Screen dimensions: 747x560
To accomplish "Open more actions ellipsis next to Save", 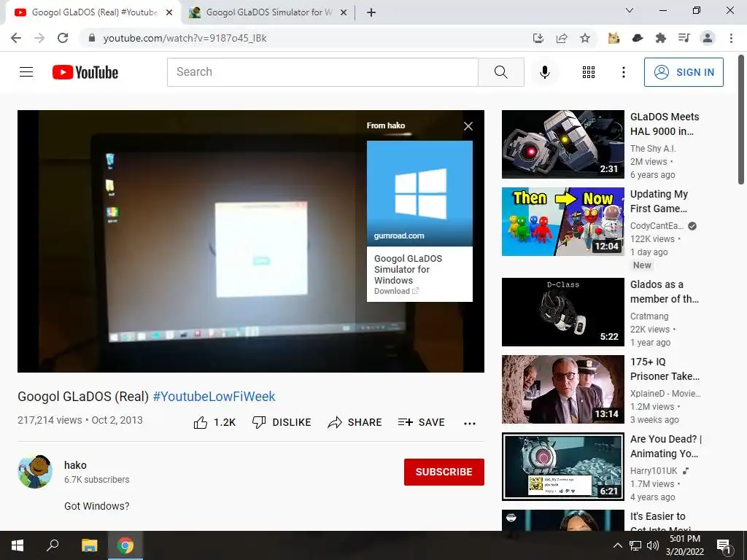I will [470, 423].
